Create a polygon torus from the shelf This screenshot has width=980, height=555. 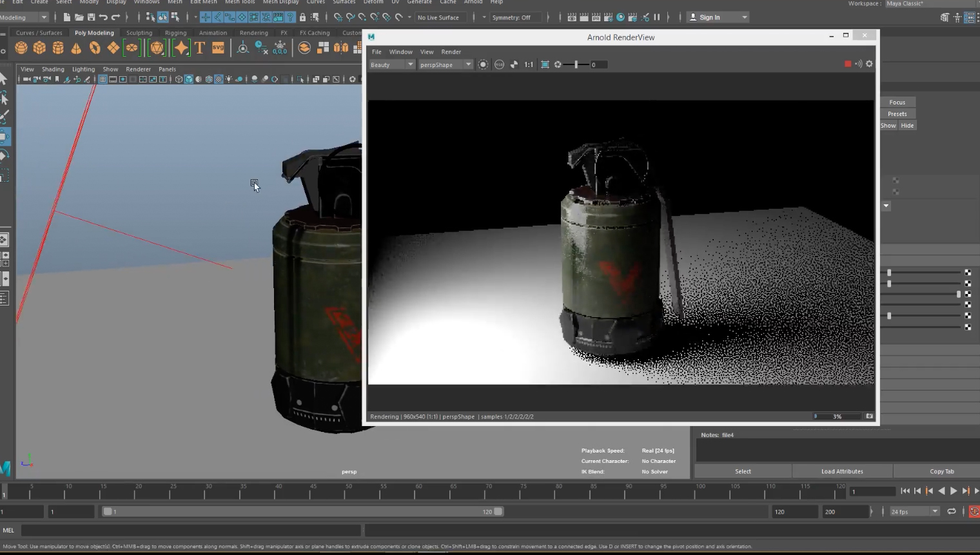click(95, 48)
